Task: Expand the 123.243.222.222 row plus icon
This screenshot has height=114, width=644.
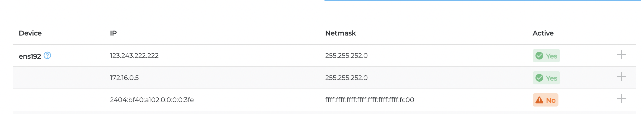Action: 621,55
